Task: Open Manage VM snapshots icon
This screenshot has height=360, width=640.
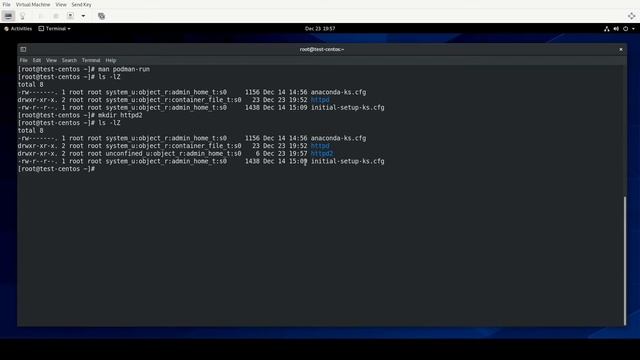Action: coord(101,16)
